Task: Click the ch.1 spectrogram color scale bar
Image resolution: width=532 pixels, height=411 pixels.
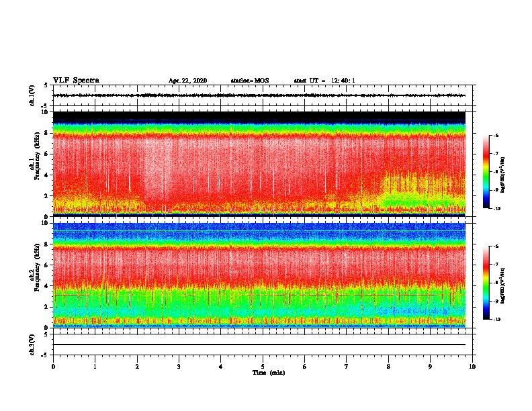Action: [486, 172]
